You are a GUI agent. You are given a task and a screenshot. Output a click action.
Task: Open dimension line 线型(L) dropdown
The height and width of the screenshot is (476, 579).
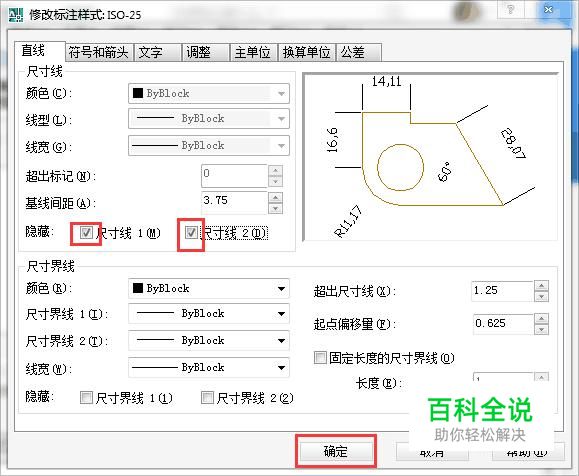(209, 119)
